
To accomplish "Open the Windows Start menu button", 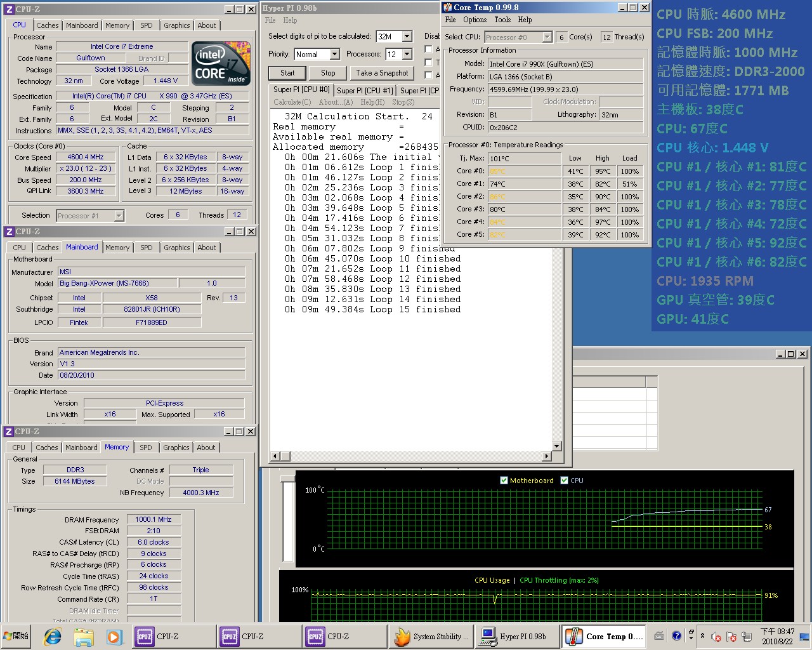I will pyautogui.click(x=16, y=636).
